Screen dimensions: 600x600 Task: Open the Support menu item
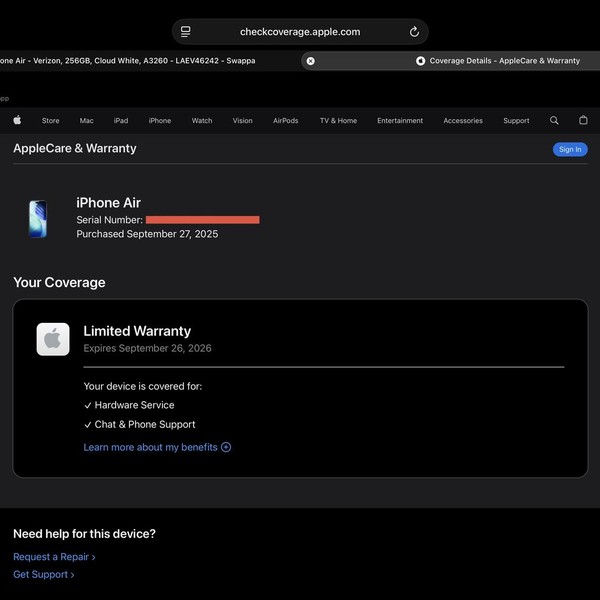tap(516, 121)
